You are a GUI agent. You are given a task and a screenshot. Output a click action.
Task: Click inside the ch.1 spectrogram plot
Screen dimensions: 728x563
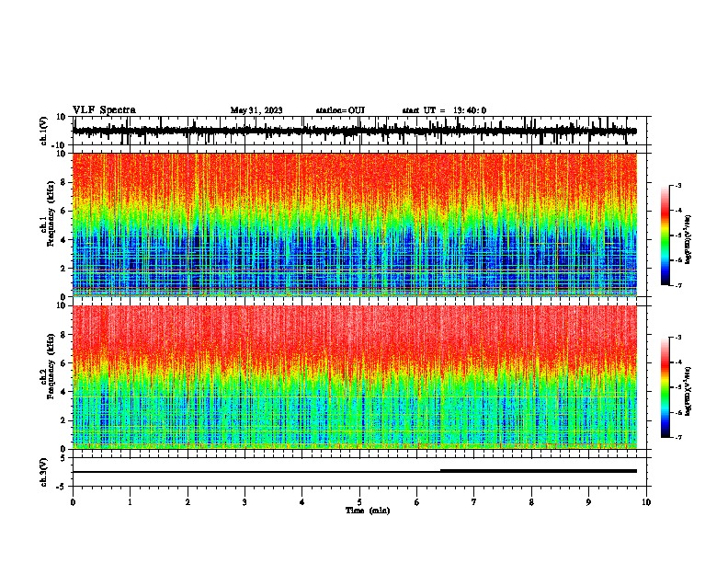pyautogui.click(x=355, y=224)
